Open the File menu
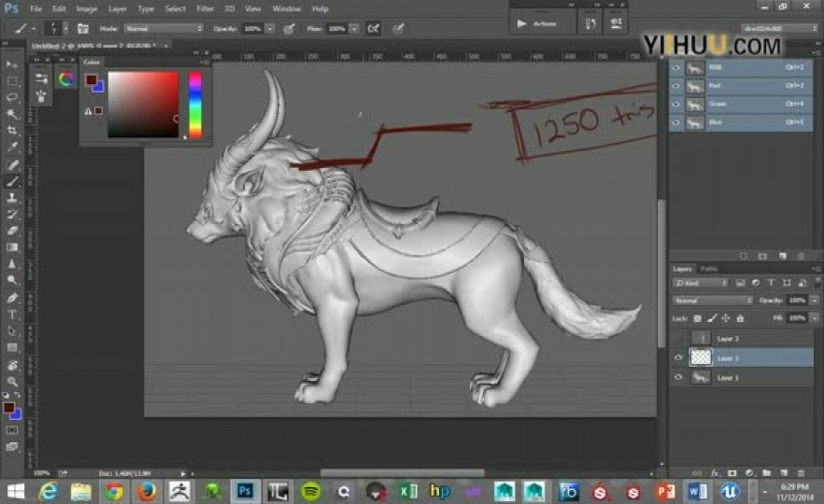Image resolution: width=824 pixels, height=504 pixels. point(36,8)
